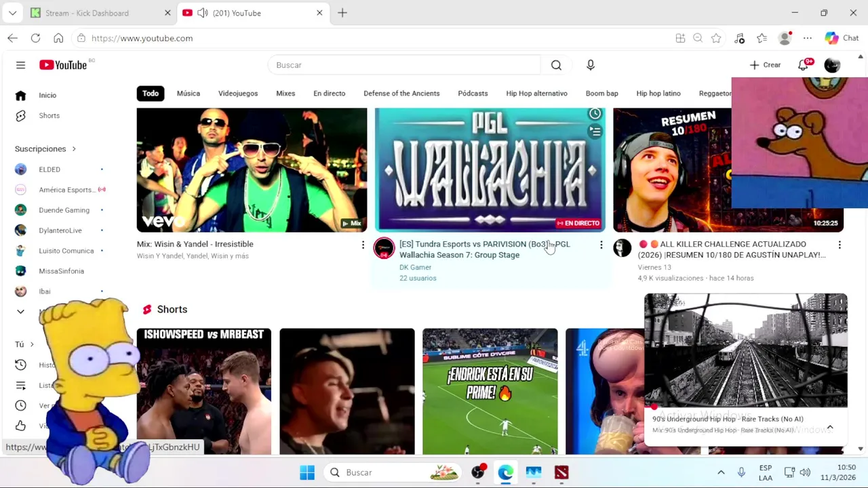The image size is (868, 488).
Task: Open options for Tundra Esports stream
Action: 601,245
